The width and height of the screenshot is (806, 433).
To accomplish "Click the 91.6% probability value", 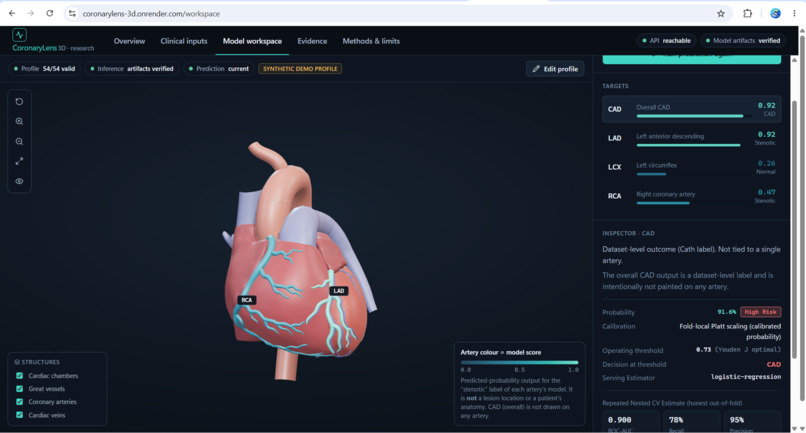I will click(726, 312).
